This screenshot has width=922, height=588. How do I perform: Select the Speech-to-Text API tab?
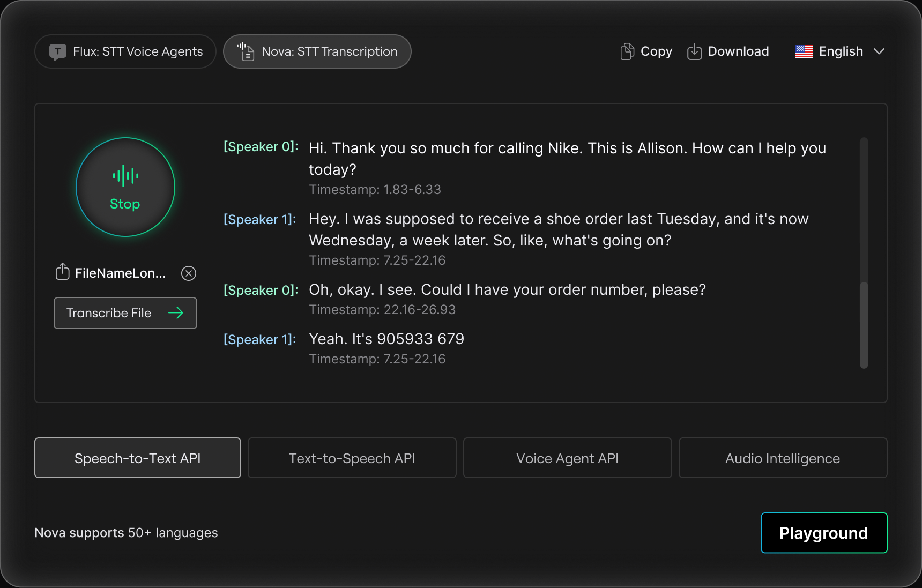tap(138, 458)
